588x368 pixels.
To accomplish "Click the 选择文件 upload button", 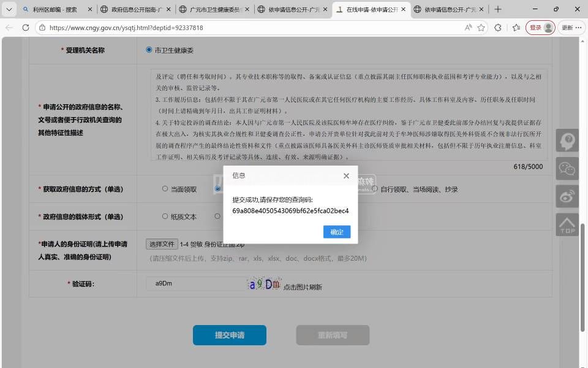I will (x=162, y=244).
